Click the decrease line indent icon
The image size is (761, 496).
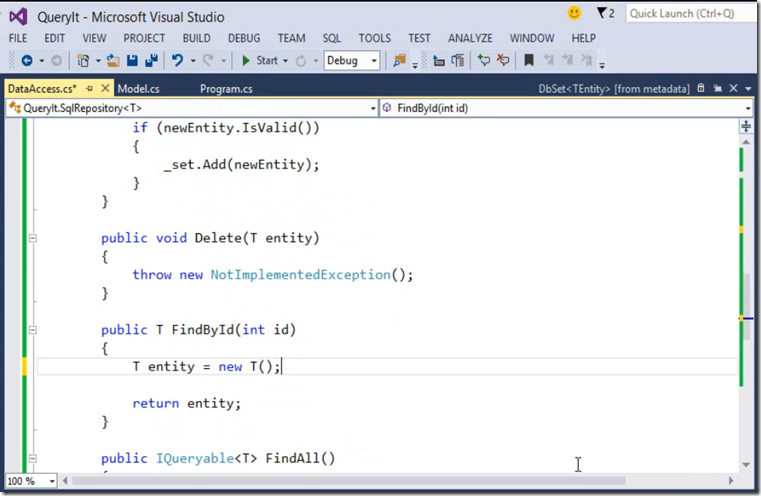(x=439, y=61)
